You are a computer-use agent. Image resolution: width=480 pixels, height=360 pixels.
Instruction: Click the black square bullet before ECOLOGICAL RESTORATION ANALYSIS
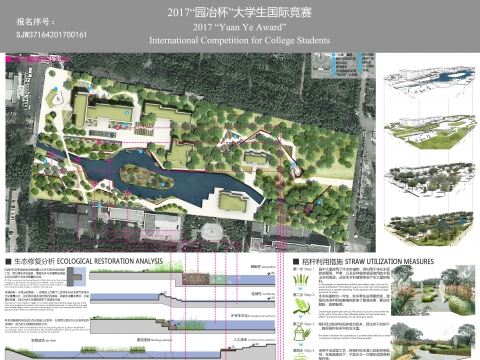click(x=9, y=261)
